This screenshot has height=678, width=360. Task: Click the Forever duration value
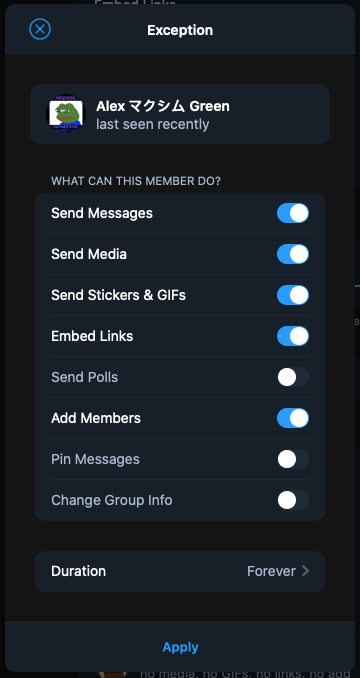271,571
